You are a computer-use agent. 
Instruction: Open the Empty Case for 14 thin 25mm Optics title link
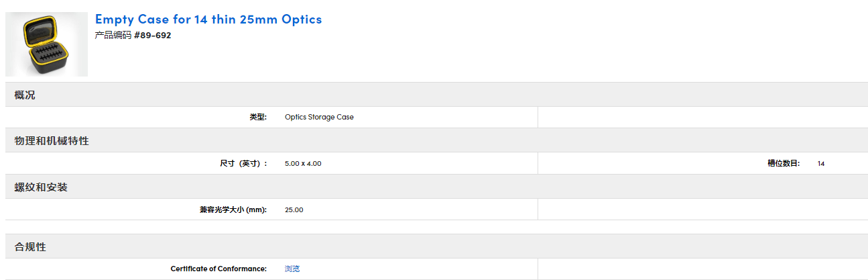coord(208,19)
